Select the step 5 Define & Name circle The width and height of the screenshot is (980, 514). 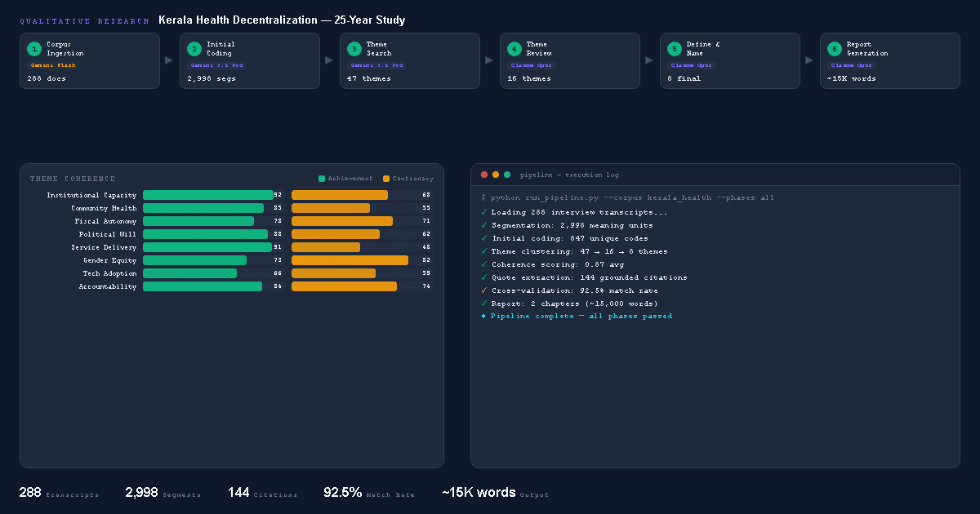674,49
